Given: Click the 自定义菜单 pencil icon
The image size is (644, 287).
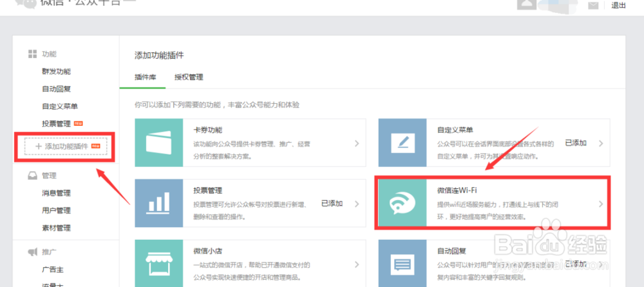Looking at the screenshot, I should [x=402, y=143].
